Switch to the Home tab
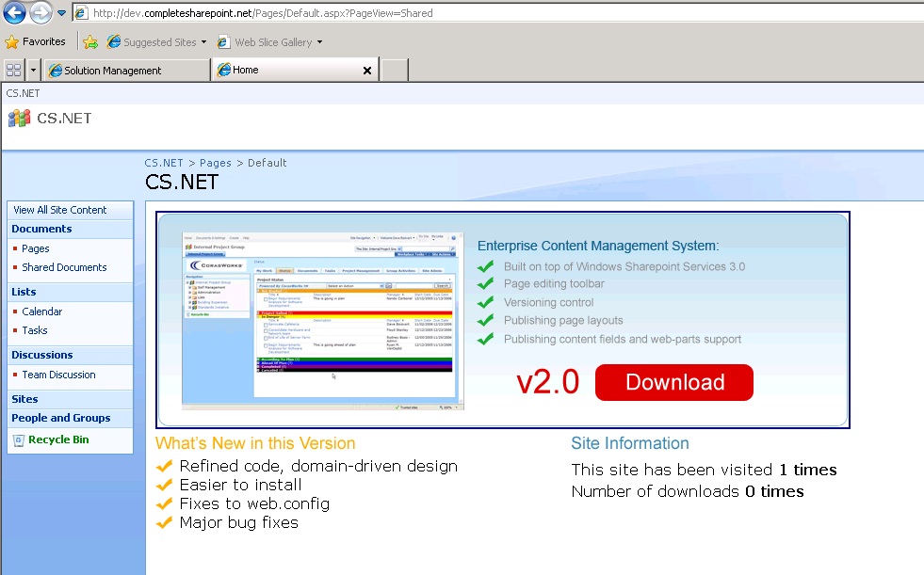 point(295,70)
